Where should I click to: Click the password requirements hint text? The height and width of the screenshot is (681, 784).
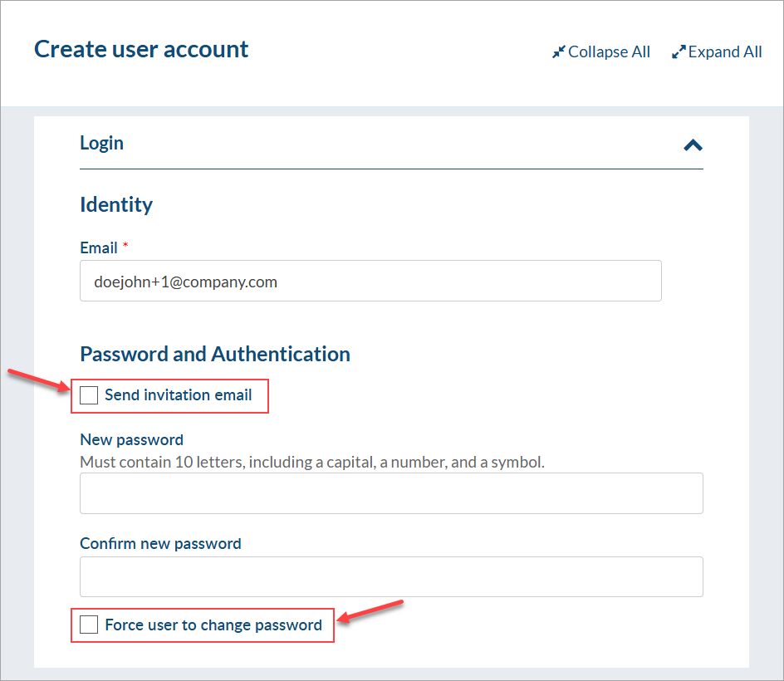(x=311, y=462)
